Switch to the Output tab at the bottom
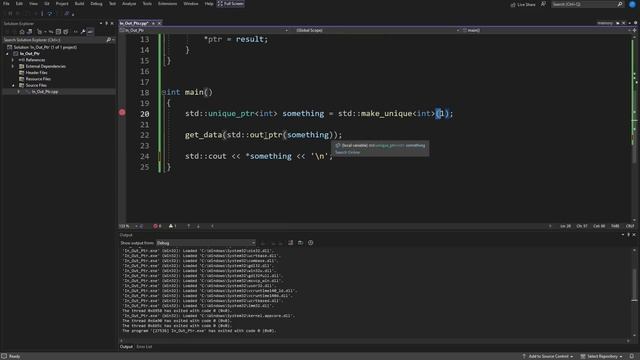640x360 pixels. tap(126, 347)
